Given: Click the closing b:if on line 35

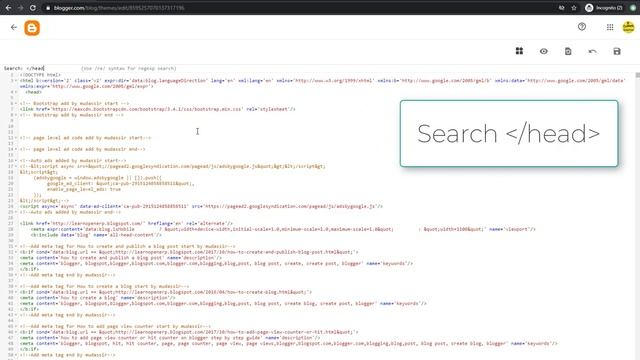Looking at the screenshot, I should (29, 269).
